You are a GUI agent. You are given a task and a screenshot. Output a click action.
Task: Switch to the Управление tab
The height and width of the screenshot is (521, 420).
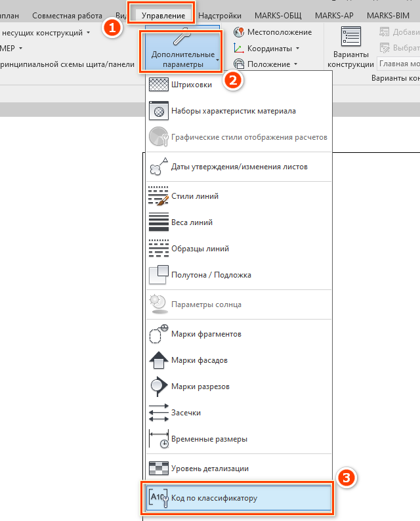click(x=162, y=14)
